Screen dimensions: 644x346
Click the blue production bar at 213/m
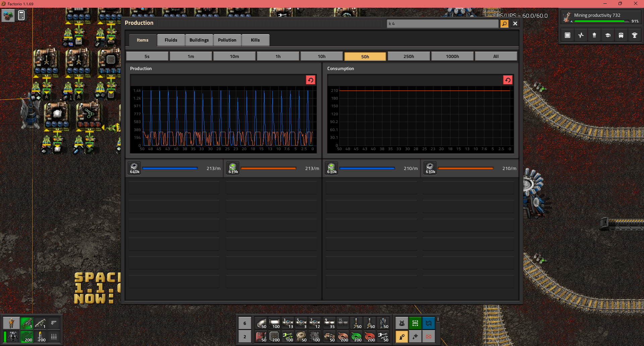170,168
